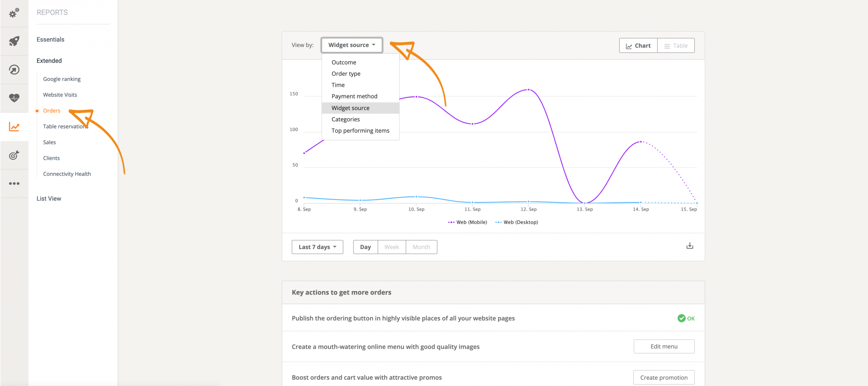Expand the Last 7 days selector
The image size is (868, 386).
pos(317,247)
